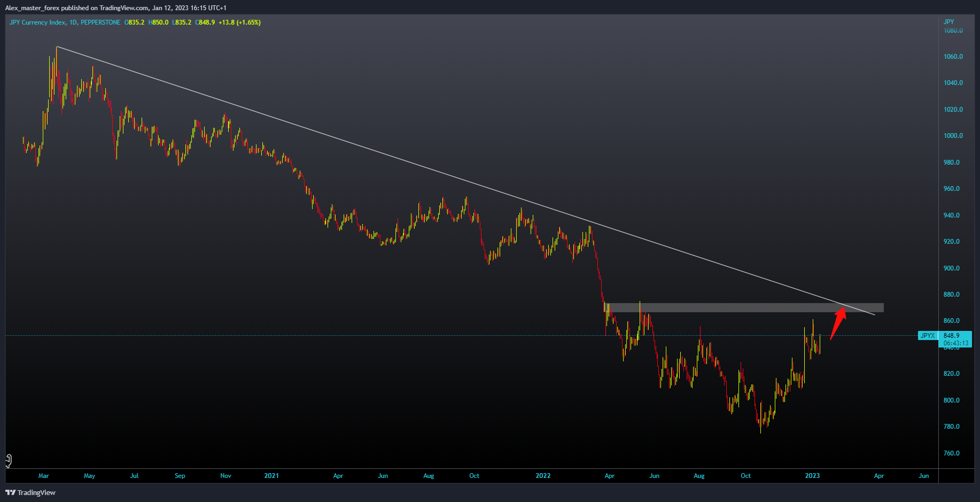The width and height of the screenshot is (980, 502).
Task: Click the 960.0 price axis label
Action: click(952, 189)
